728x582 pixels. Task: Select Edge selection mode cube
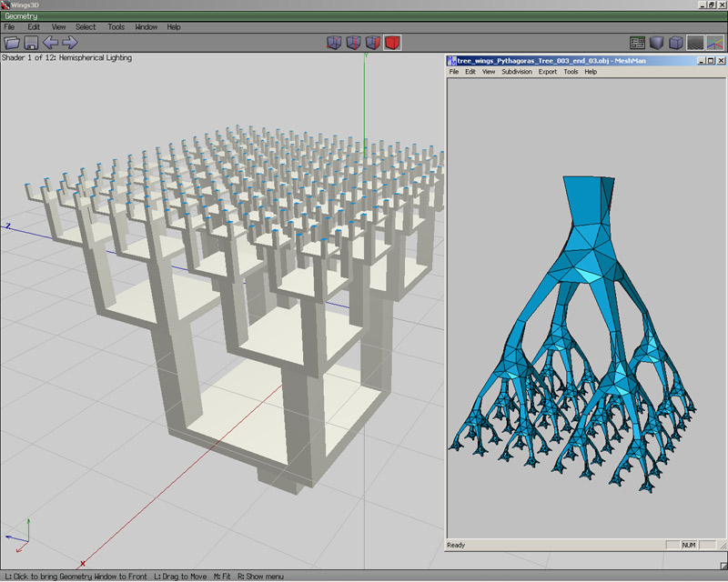coord(354,43)
